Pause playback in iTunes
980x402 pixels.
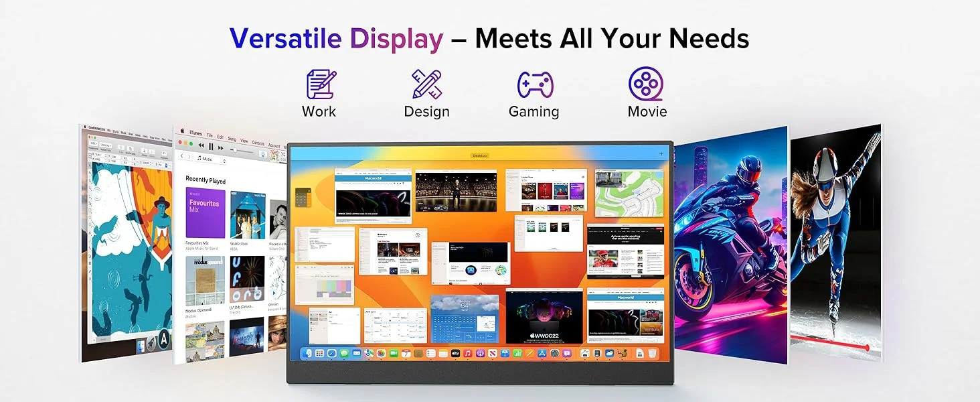(x=211, y=146)
